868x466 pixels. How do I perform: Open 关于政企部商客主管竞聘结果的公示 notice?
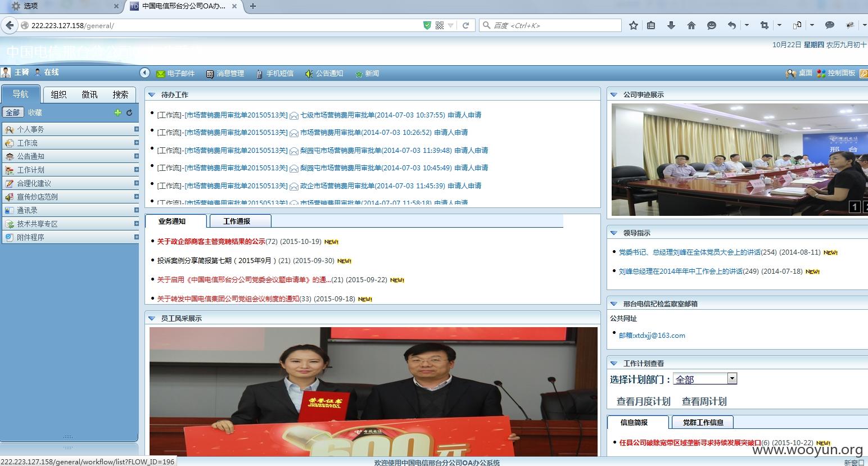click(211, 242)
